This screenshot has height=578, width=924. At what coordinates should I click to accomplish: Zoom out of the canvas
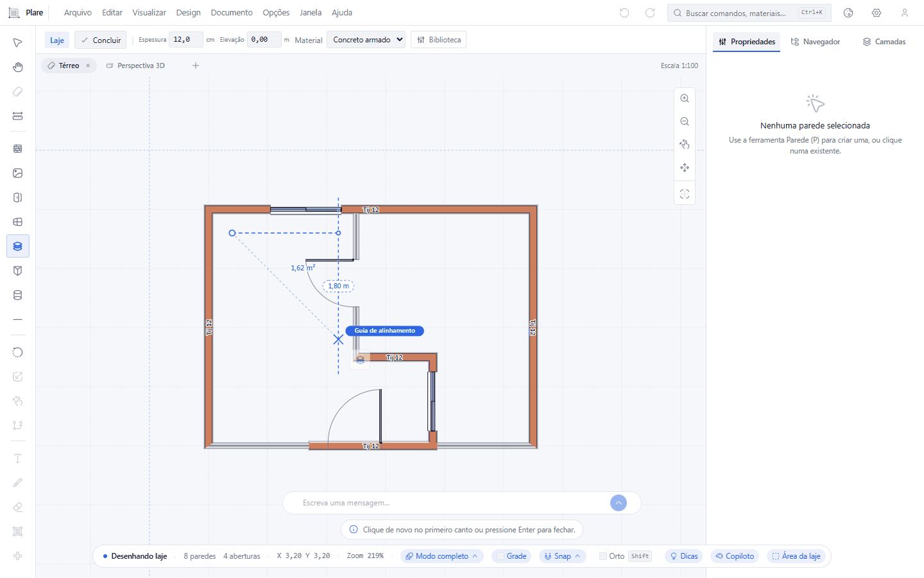coord(685,121)
